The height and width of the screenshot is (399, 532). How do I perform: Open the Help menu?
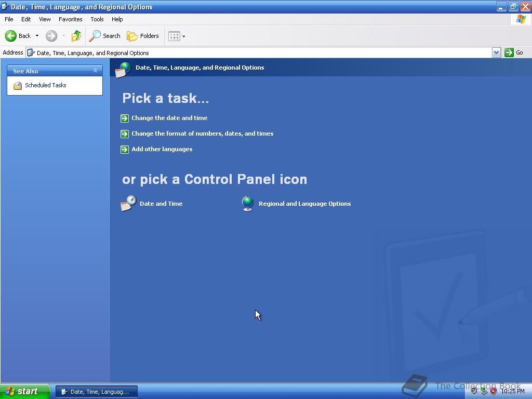[117, 19]
